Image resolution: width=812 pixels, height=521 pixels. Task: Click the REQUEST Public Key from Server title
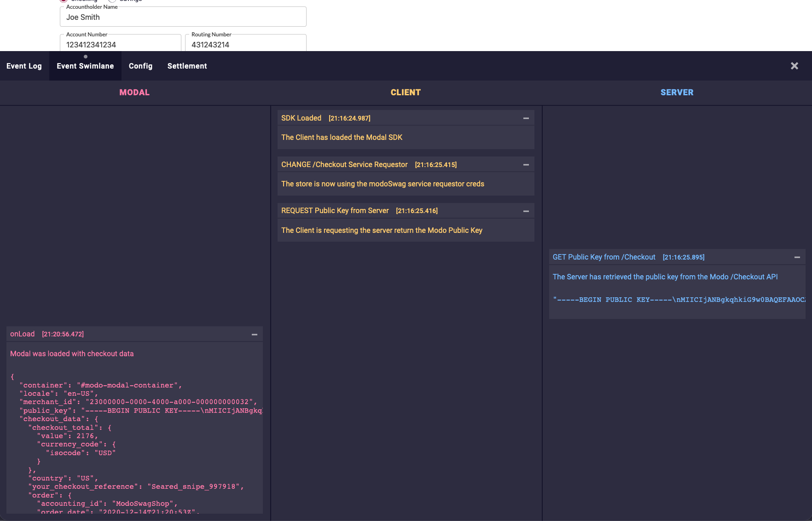335,211
